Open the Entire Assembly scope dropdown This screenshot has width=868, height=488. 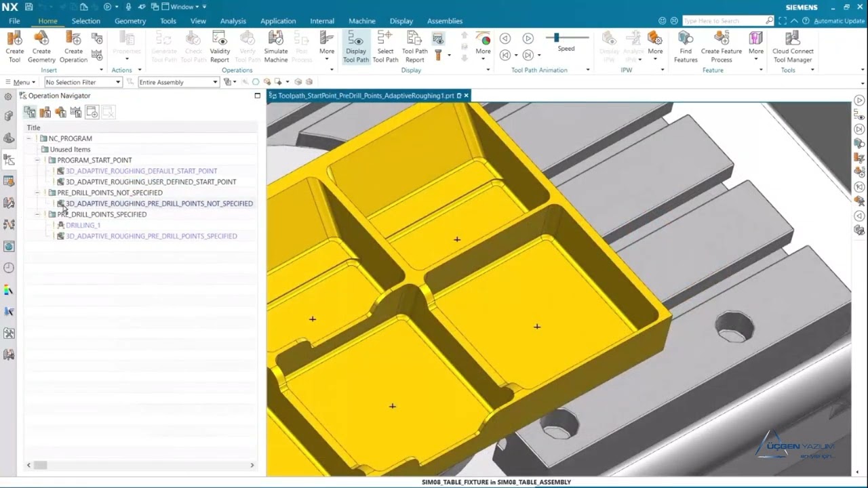(x=178, y=82)
